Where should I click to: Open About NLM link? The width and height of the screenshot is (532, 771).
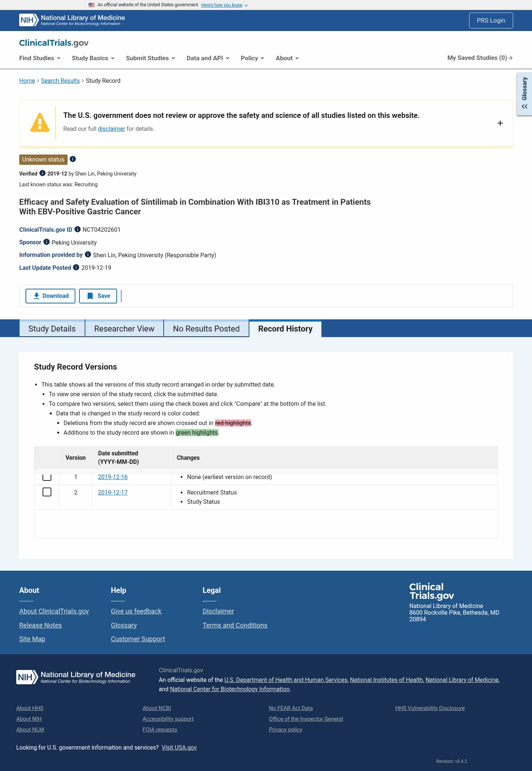[30, 729]
